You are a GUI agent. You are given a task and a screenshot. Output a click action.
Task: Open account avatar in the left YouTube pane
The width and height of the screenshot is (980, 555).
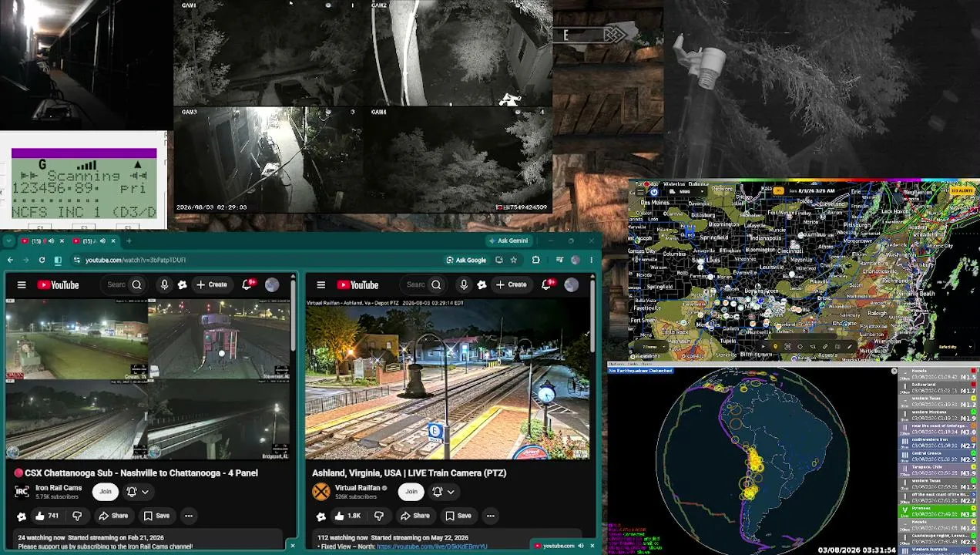click(x=272, y=285)
